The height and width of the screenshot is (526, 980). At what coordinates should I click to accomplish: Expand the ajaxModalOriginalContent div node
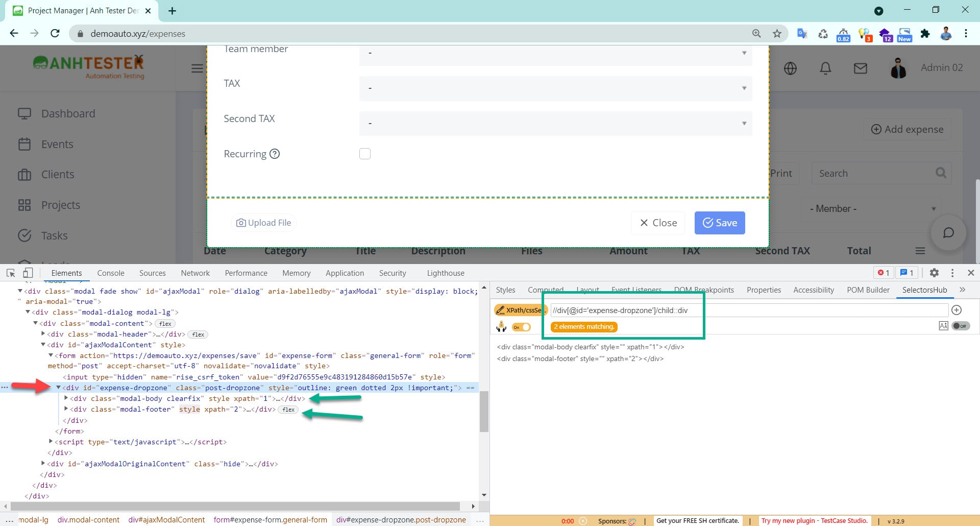click(43, 463)
